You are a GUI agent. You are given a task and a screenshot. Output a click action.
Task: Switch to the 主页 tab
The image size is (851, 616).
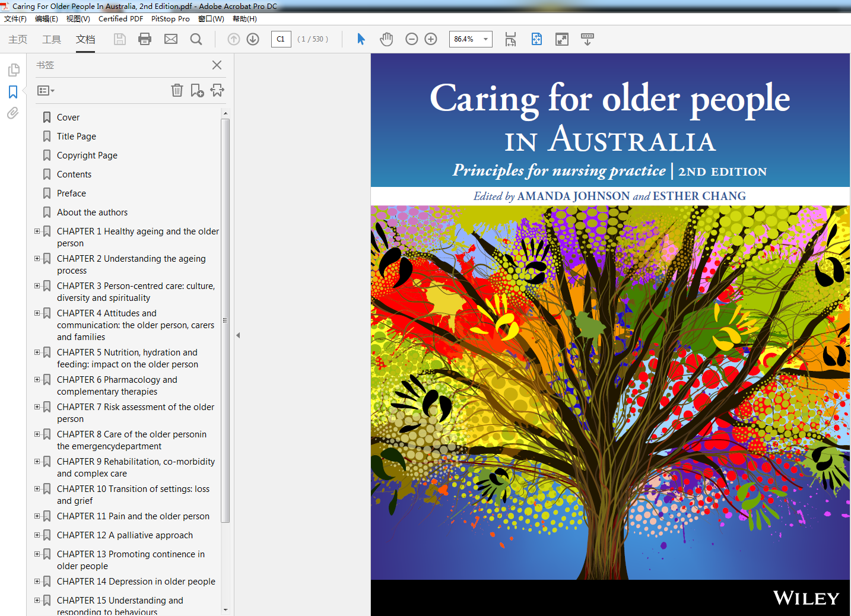point(18,39)
